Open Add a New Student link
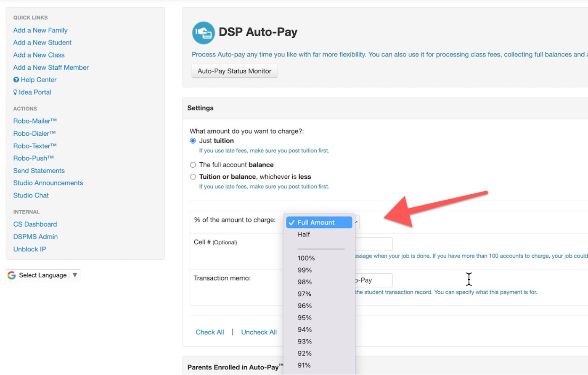 [42, 42]
